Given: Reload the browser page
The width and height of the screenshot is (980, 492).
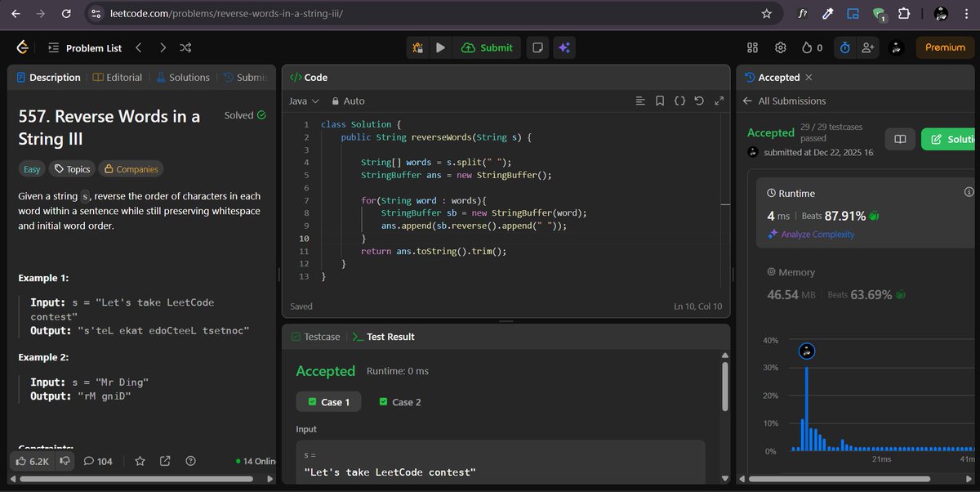Looking at the screenshot, I should point(66,13).
